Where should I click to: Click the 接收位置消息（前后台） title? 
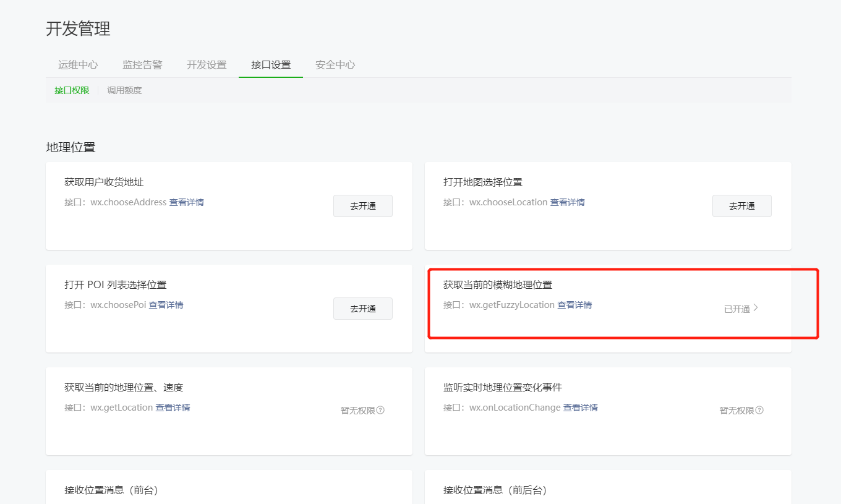(x=495, y=490)
